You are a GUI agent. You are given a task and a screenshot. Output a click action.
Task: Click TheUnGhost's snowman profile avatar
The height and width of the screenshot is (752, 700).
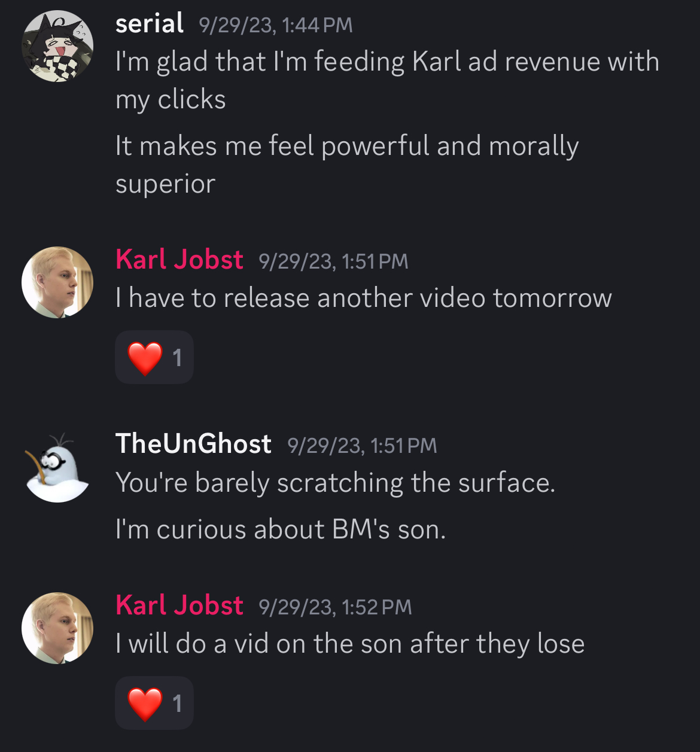coord(57,468)
